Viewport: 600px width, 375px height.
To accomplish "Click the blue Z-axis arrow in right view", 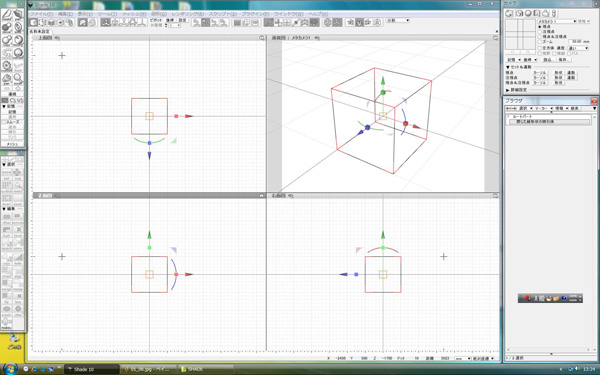I will pyautogui.click(x=343, y=274).
